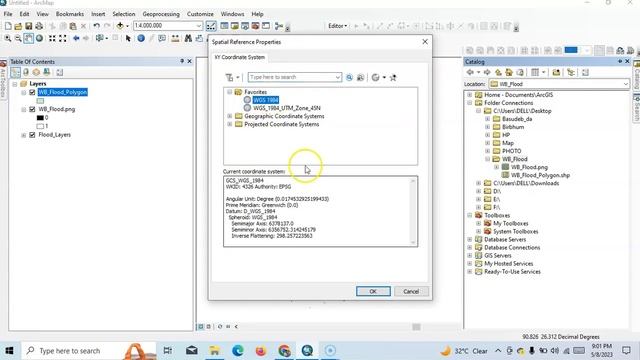The width and height of the screenshot is (640, 360).
Task: Open the coordinate search box dropdown arrow
Action: tap(338, 78)
